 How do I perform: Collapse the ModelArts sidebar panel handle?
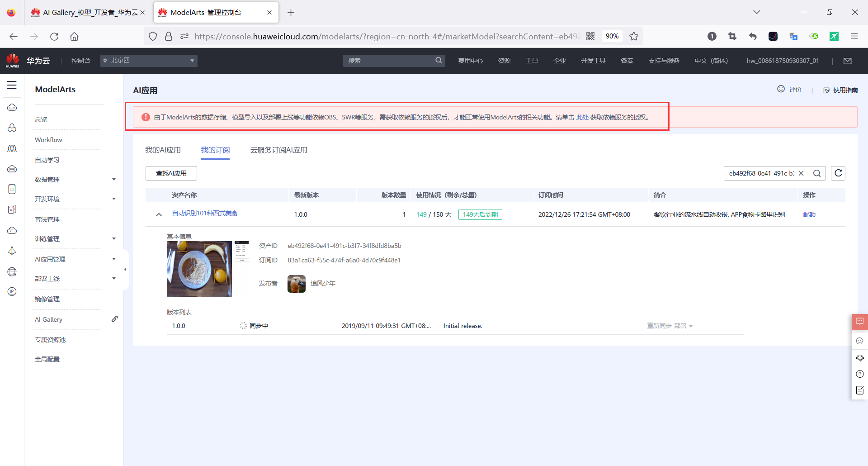point(125,270)
